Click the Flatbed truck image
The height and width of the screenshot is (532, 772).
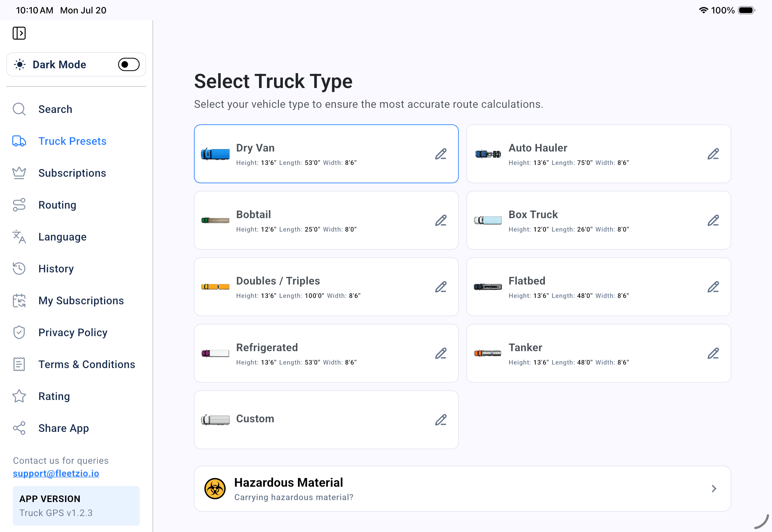[488, 287]
